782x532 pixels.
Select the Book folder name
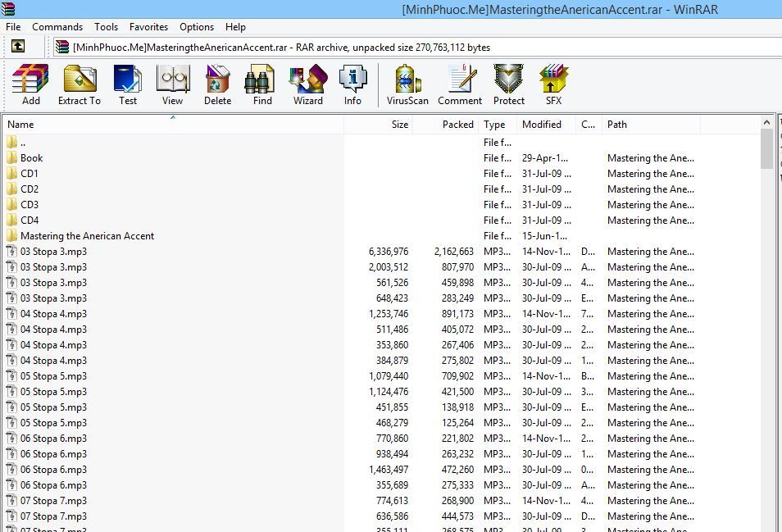coord(31,158)
